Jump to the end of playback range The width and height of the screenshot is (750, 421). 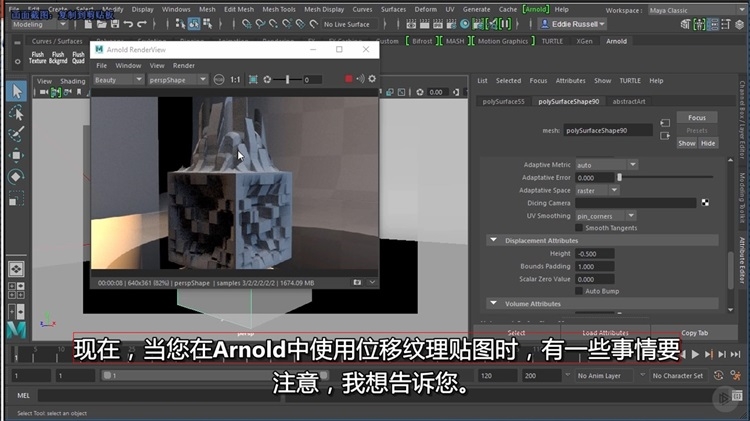click(x=736, y=355)
